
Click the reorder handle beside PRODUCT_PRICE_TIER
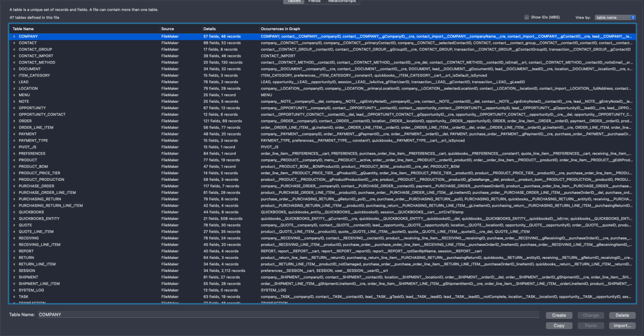(14, 173)
